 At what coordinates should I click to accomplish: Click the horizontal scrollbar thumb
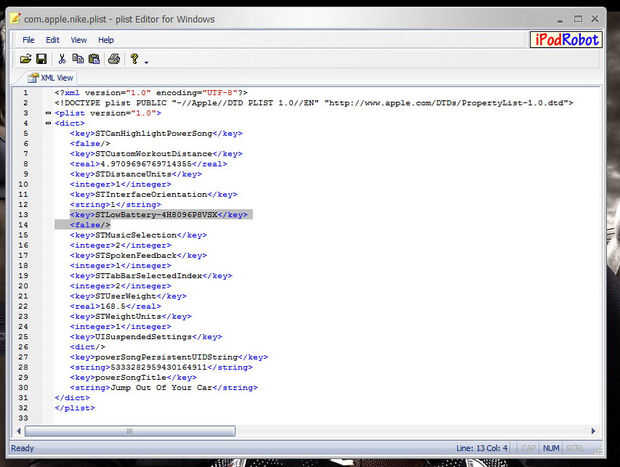(x=130, y=431)
